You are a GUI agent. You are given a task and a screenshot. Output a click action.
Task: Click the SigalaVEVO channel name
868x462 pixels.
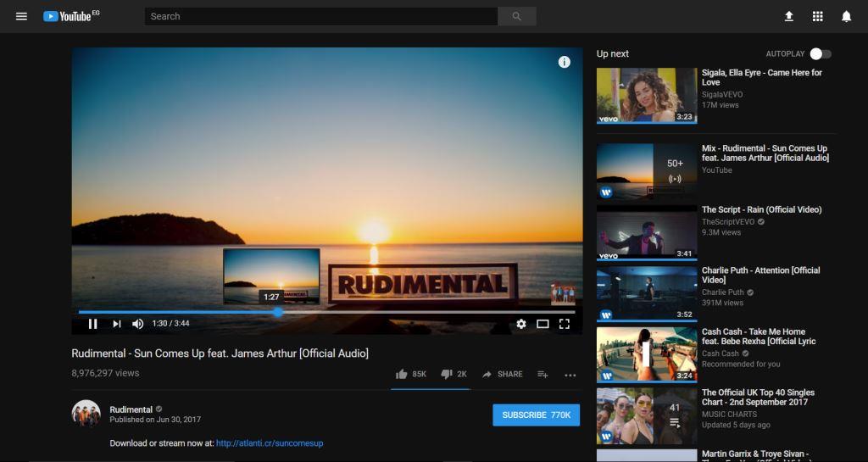pos(722,95)
